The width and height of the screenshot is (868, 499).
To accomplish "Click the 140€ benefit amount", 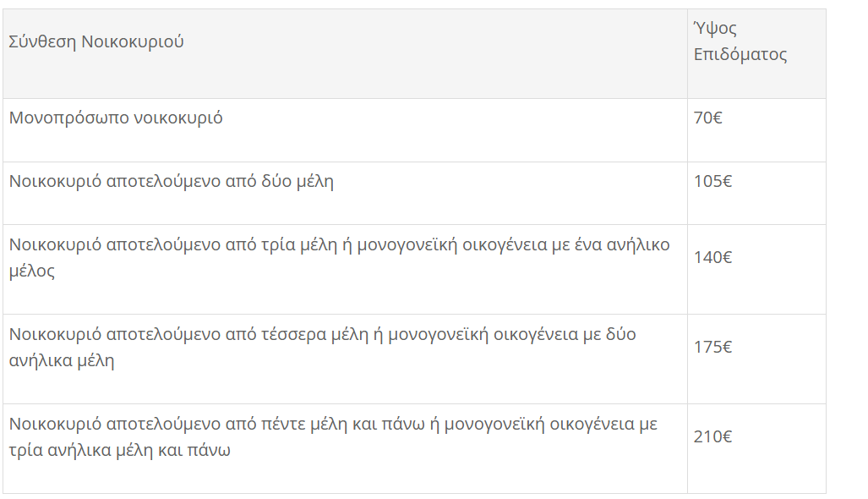I will (x=712, y=257).
